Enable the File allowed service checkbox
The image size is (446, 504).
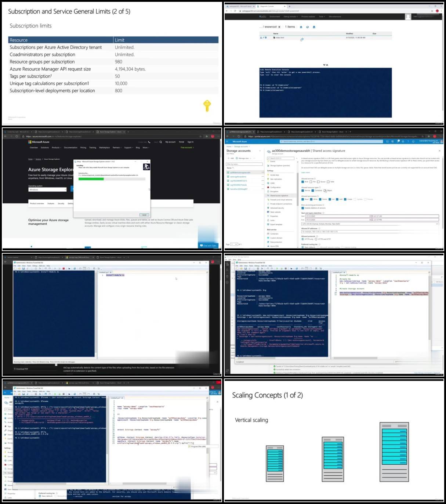click(x=311, y=182)
